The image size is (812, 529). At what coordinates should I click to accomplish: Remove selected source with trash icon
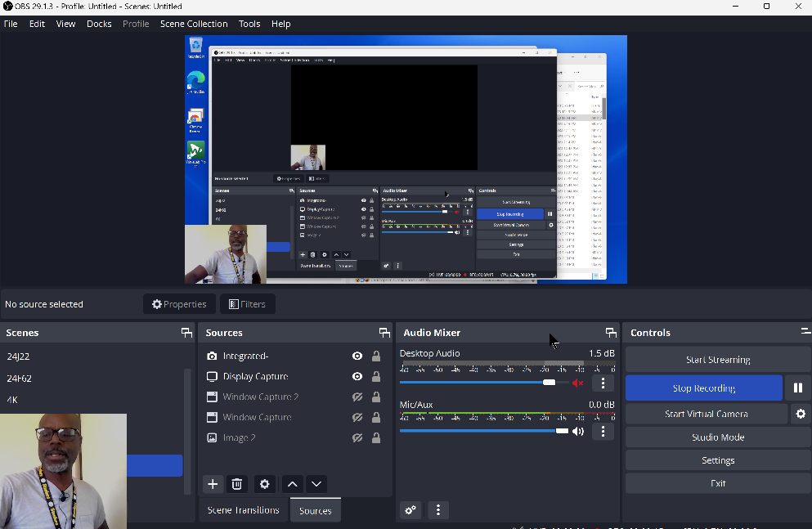[236, 484]
